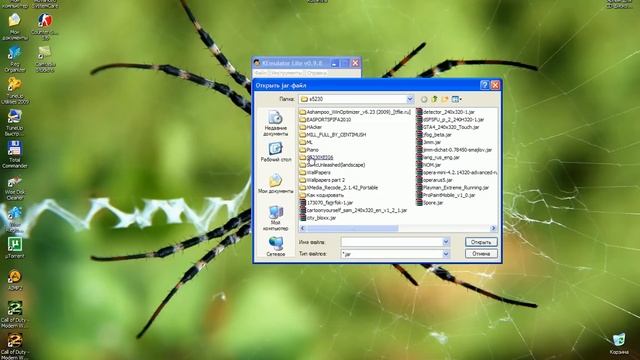Open Недавние документы in places bar

276,123
